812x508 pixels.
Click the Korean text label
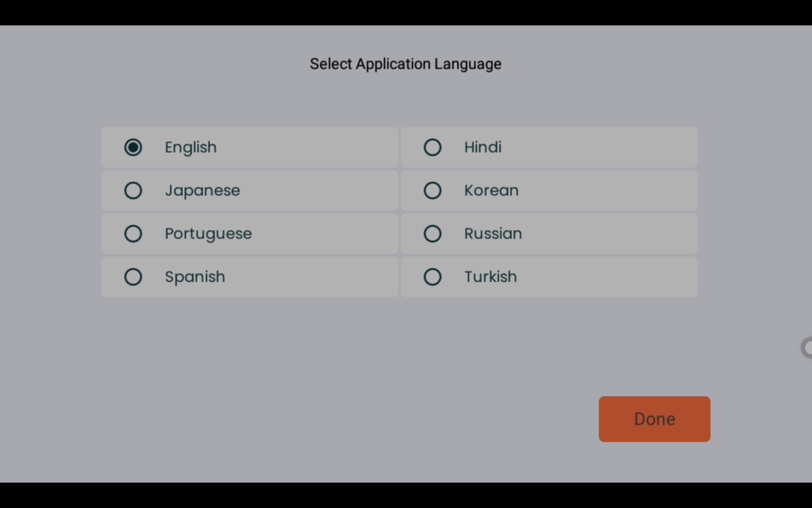491,190
